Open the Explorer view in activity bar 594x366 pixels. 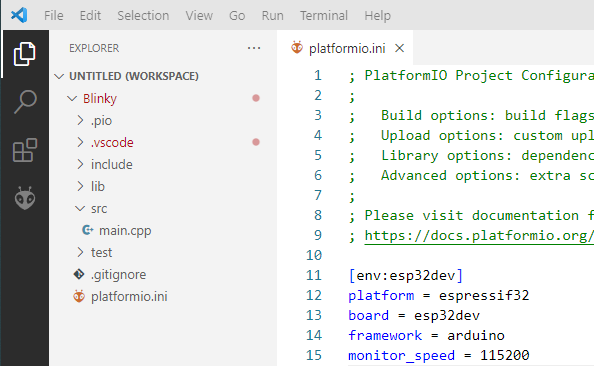25,54
